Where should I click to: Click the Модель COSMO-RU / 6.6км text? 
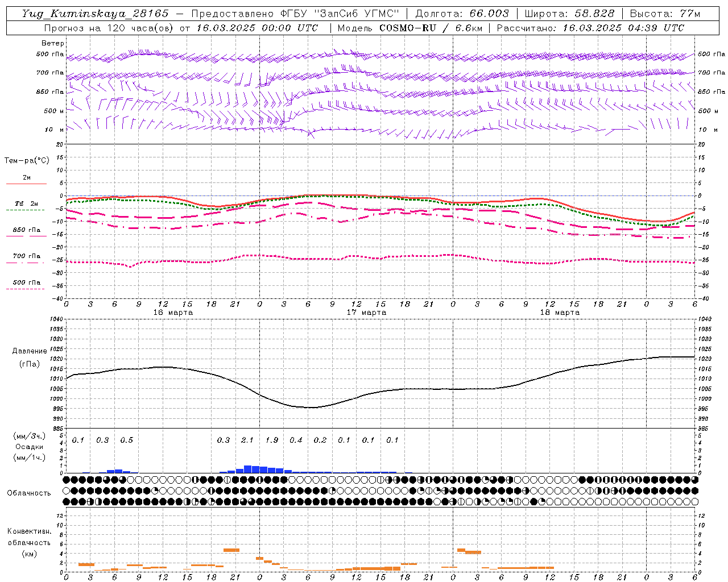click(409, 28)
